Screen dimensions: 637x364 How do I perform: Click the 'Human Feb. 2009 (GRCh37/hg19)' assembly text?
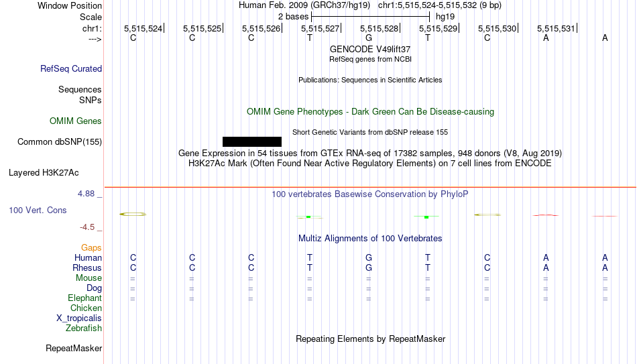pyautogui.click(x=304, y=5)
